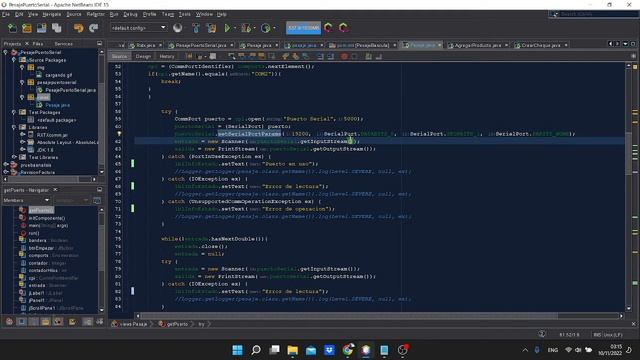Collapse the Libraries node

(14, 127)
